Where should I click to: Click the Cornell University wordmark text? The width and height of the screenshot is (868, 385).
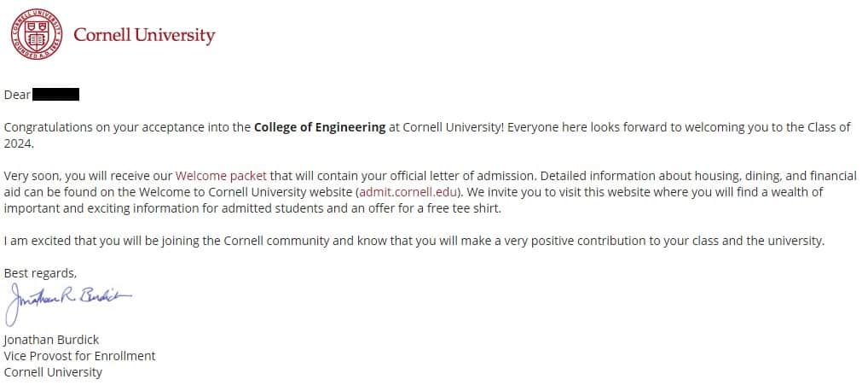tap(144, 36)
